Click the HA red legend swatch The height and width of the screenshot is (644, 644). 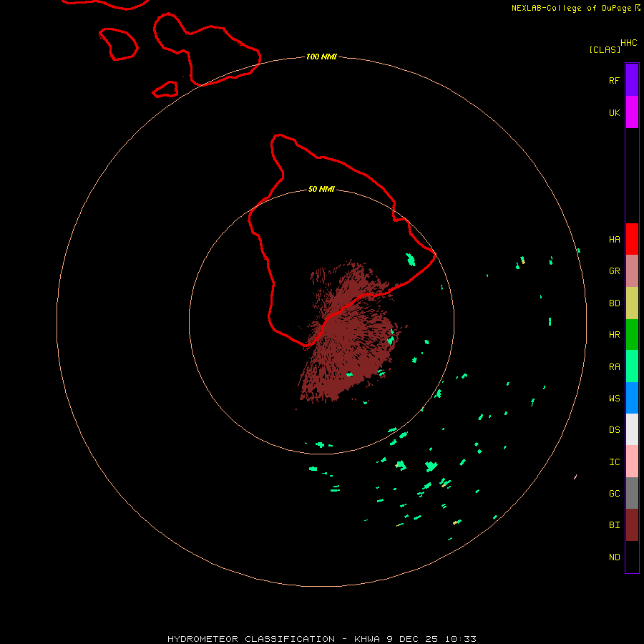click(632, 239)
